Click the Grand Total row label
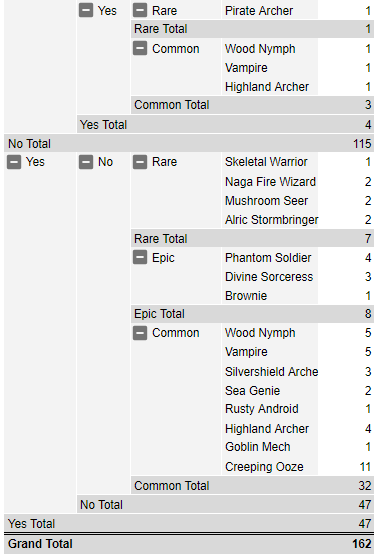The height and width of the screenshot is (557, 379). (x=40, y=544)
